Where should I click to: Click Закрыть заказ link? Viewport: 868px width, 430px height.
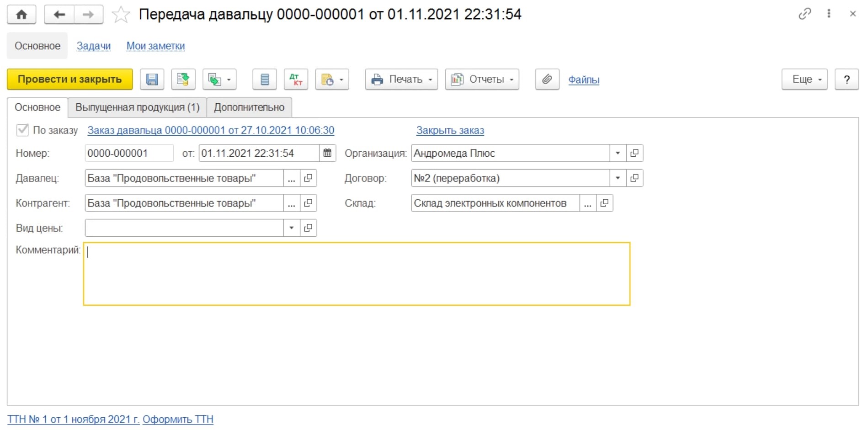click(x=450, y=130)
